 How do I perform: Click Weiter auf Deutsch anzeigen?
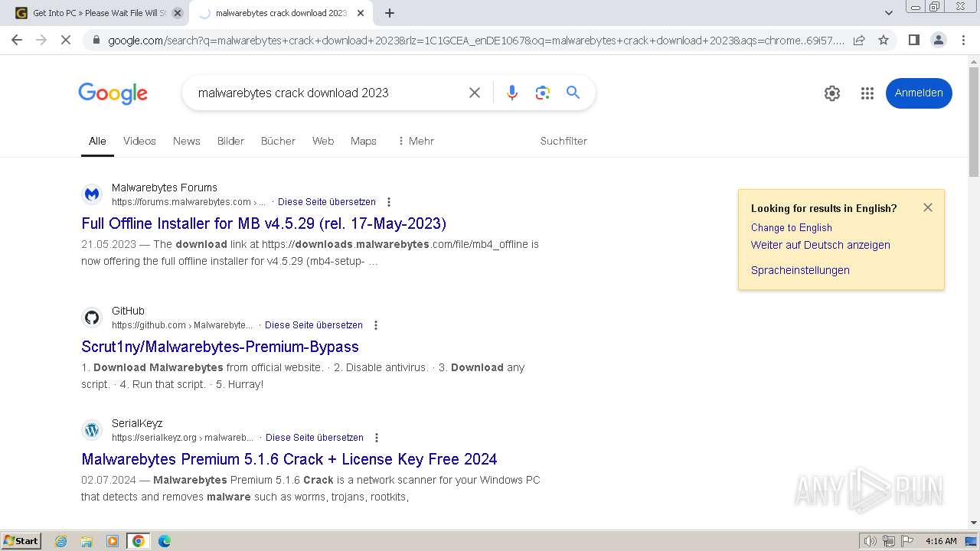point(821,245)
